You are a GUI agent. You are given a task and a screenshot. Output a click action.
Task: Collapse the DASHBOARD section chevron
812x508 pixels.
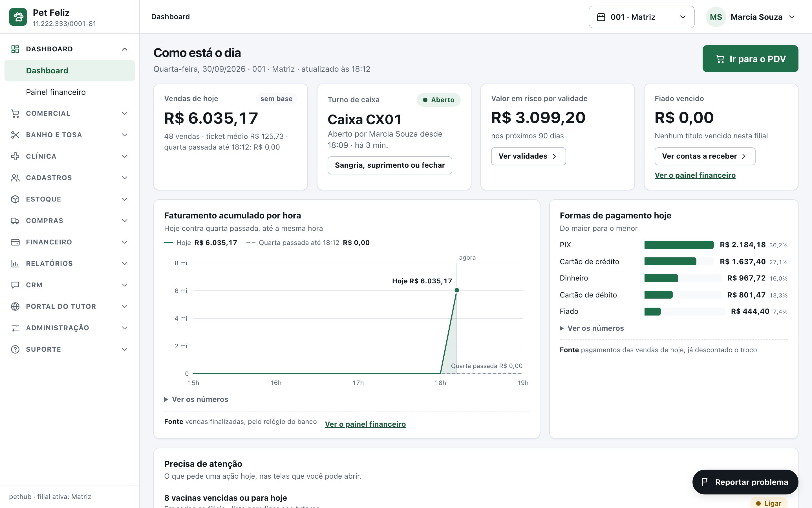point(125,49)
